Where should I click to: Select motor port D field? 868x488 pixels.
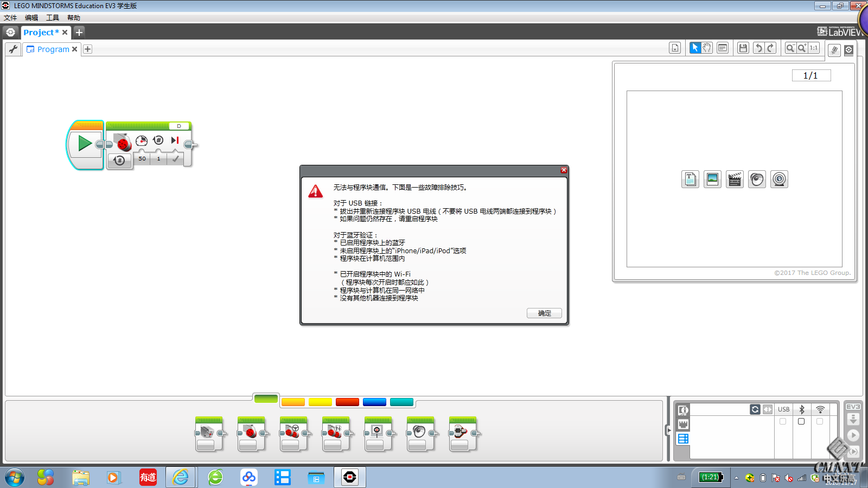point(179,126)
